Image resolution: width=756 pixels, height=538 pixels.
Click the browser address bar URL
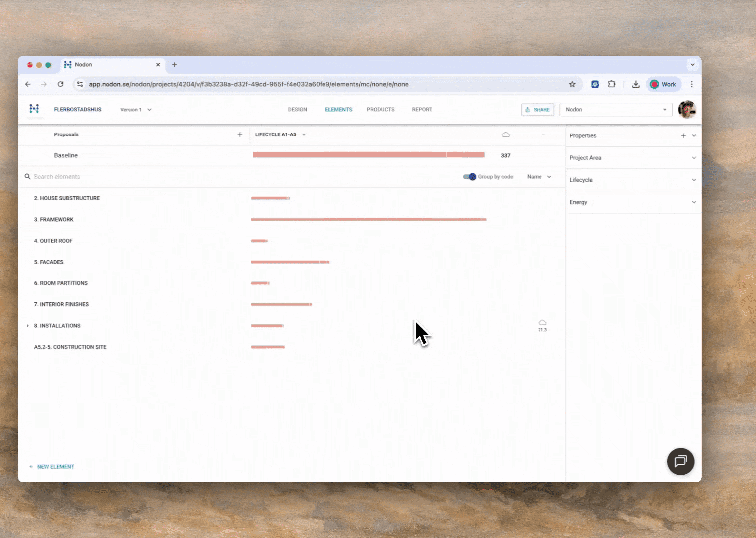tap(248, 84)
